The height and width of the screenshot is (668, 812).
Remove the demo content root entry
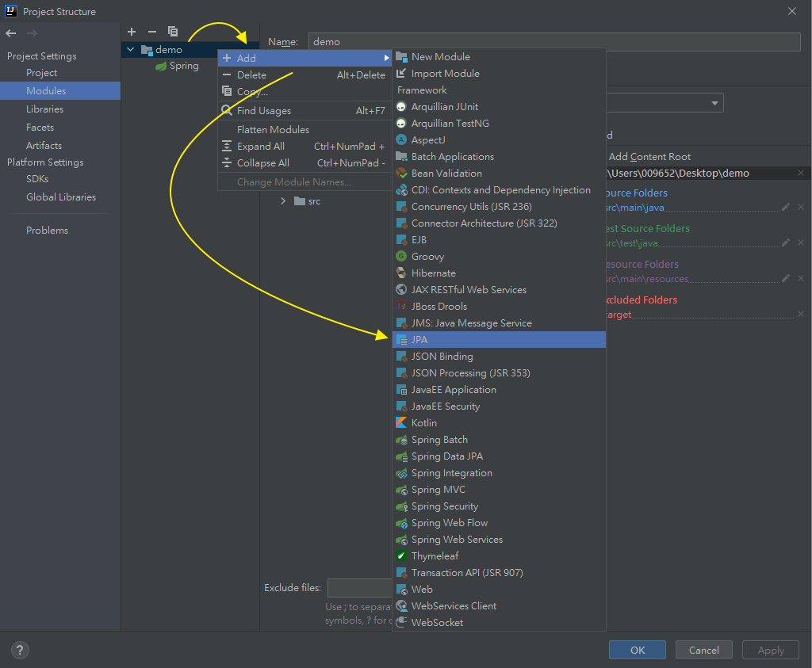pyautogui.click(x=800, y=173)
